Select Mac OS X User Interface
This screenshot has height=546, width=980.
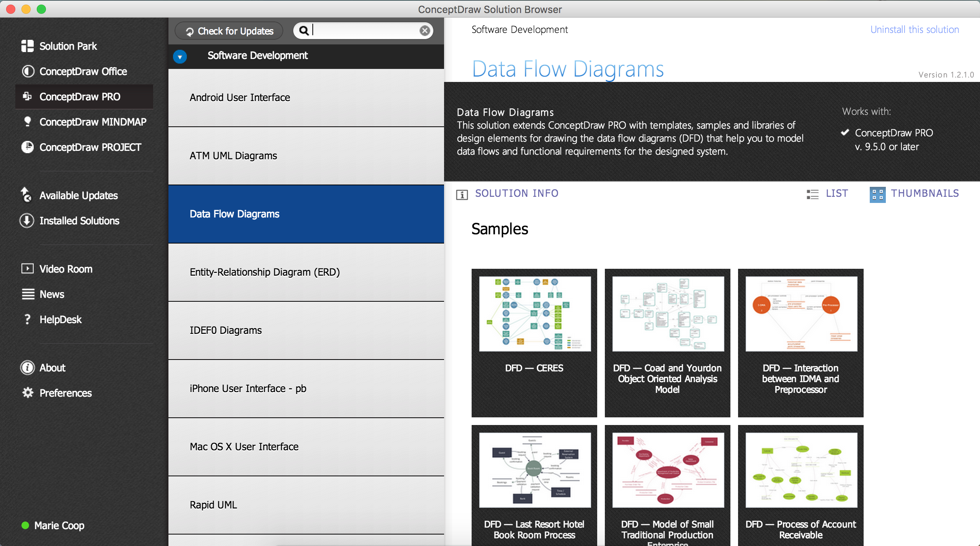point(306,447)
